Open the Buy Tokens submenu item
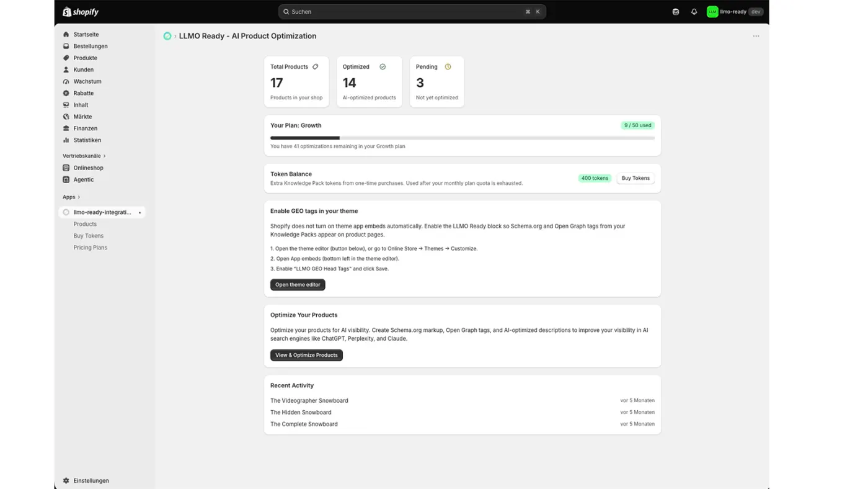 coord(89,236)
